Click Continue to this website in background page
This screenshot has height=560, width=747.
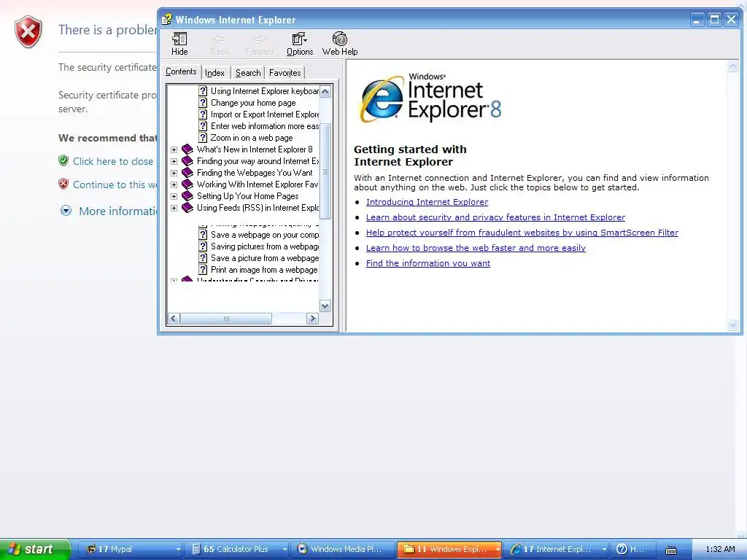(x=115, y=184)
